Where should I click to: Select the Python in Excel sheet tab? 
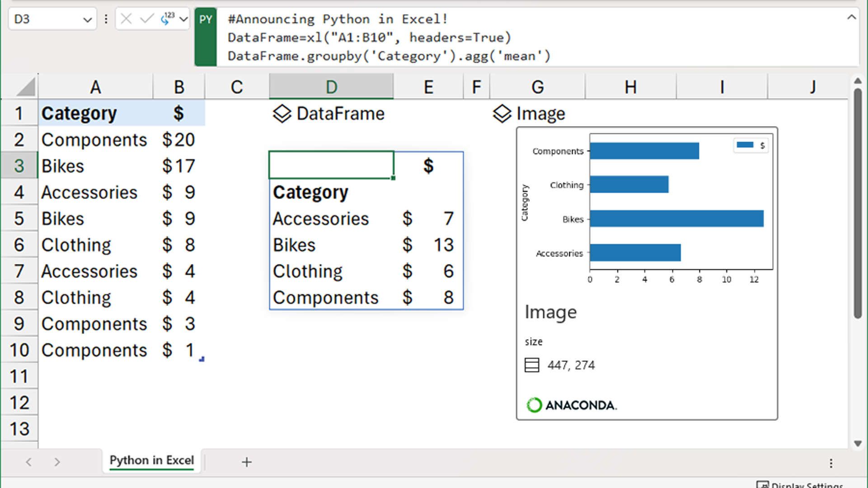(151, 460)
